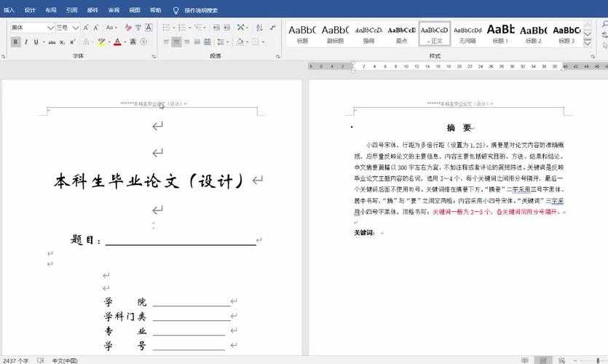Click the show paragraph marks icon
Image resolution: width=608 pixels, height=364 pixels.
272,28
